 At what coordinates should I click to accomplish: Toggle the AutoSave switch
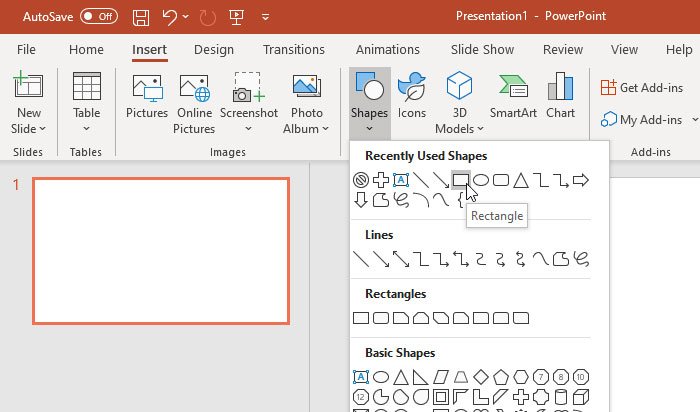point(98,16)
